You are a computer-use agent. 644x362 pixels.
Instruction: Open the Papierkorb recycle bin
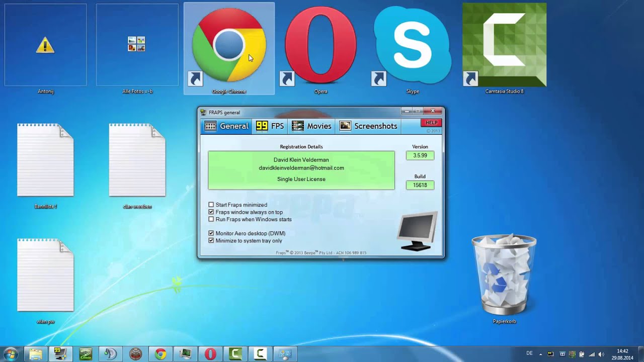504,279
